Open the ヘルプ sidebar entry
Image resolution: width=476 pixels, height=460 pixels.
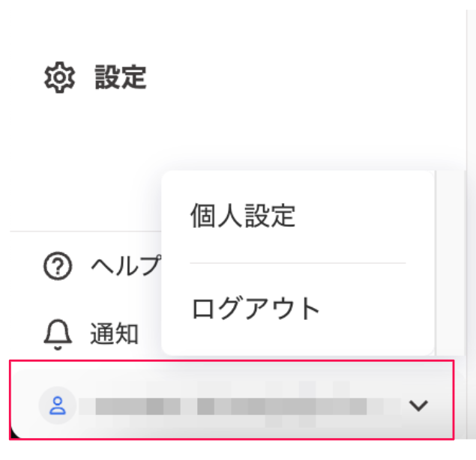point(124,266)
